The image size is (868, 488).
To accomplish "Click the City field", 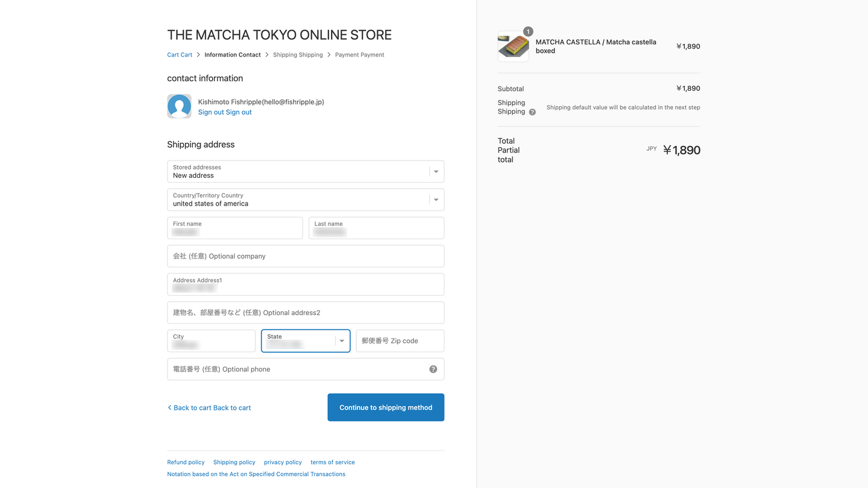I will tap(211, 341).
